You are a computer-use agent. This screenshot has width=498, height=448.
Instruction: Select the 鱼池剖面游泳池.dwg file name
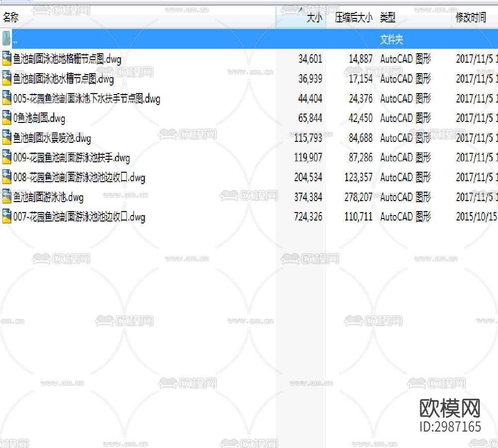coord(48,197)
